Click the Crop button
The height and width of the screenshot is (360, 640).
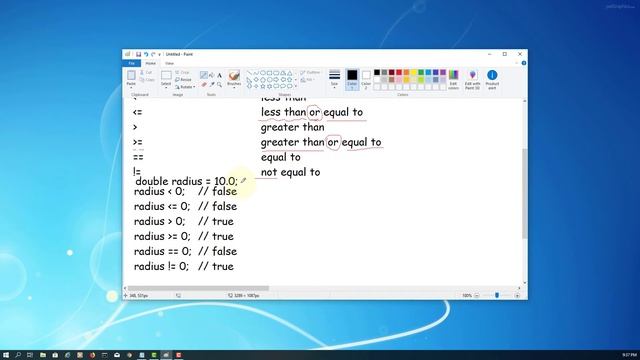[x=182, y=72]
